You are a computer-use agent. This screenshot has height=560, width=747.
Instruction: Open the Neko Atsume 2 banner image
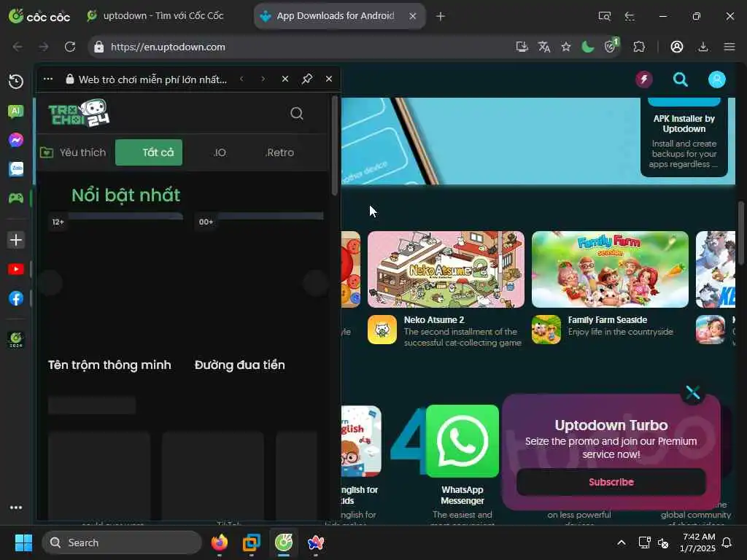point(446,270)
